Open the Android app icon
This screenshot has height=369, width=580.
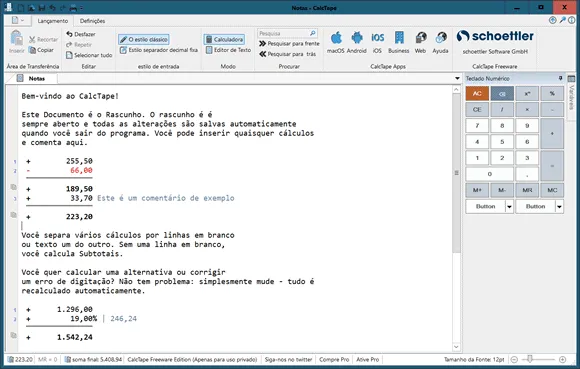tap(357, 43)
